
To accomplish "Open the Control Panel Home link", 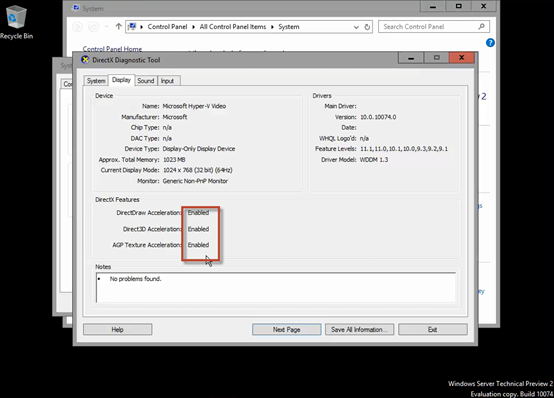I will [112, 49].
